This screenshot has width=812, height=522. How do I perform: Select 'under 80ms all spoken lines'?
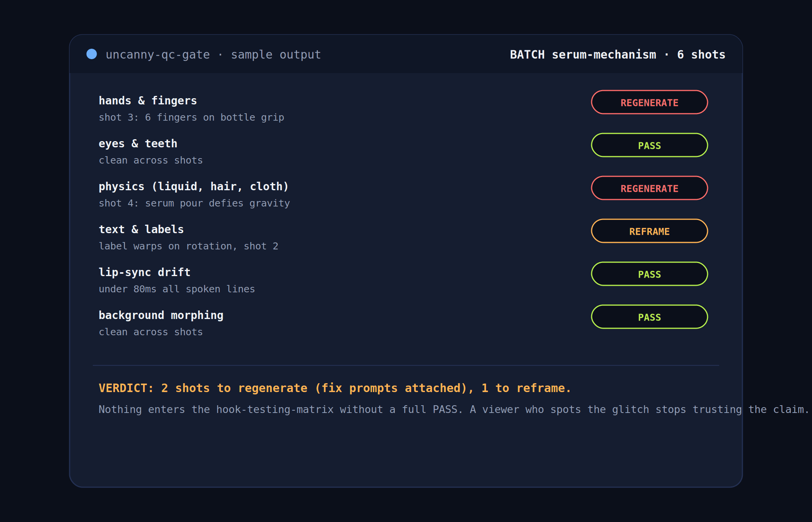click(x=177, y=289)
